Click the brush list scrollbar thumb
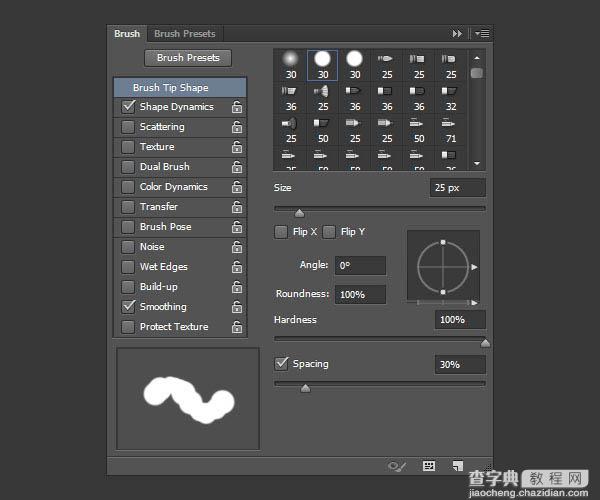This screenshot has width=600, height=500. pyautogui.click(x=477, y=73)
